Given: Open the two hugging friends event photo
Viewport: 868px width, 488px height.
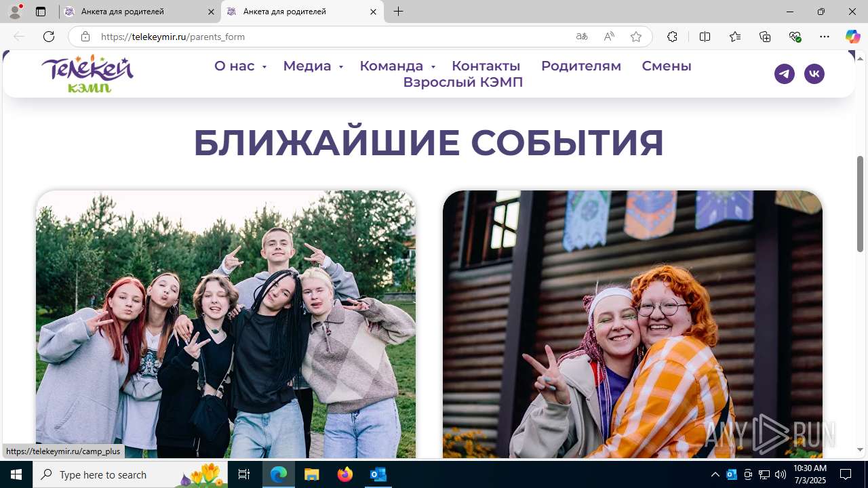Looking at the screenshot, I should pyautogui.click(x=633, y=324).
